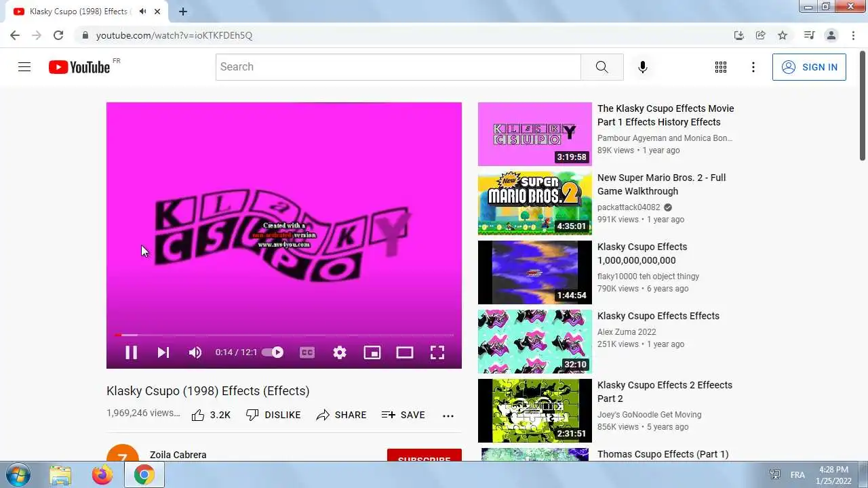This screenshot has width=868, height=488.
Task: Go back in the browser
Action: [15, 35]
